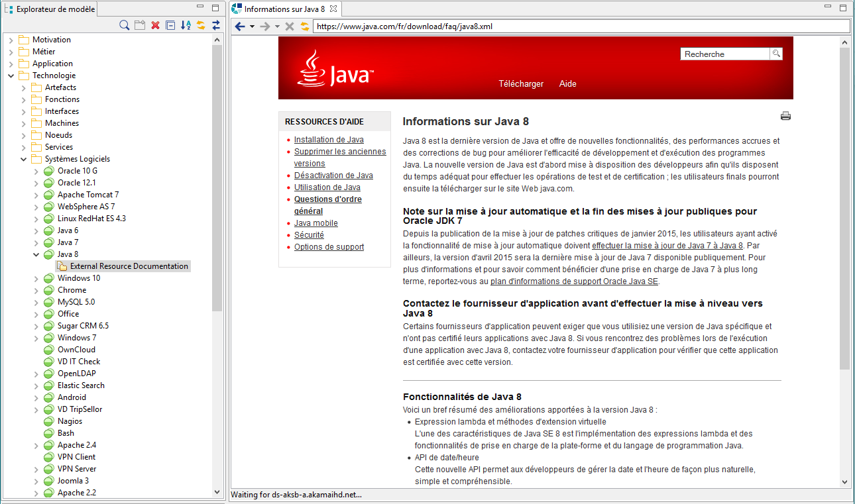The width and height of the screenshot is (855, 504).
Task: Follow the plan d'informations de support Oracle link
Action: coord(575,281)
